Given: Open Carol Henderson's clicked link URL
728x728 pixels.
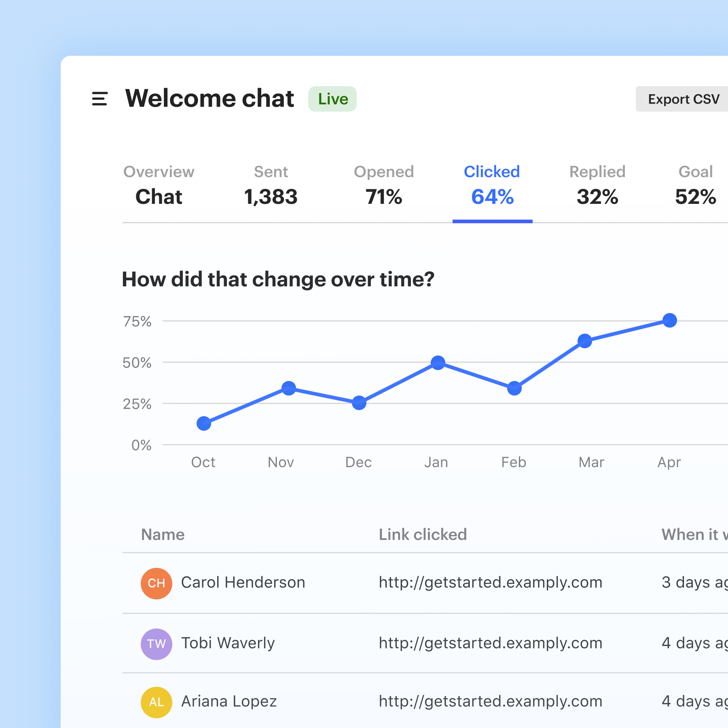Looking at the screenshot, I should coord(491,582).
